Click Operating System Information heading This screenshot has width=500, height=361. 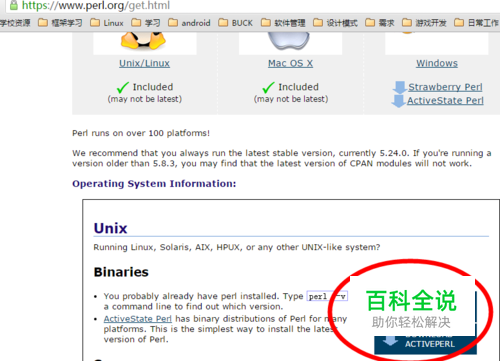(154, 184)
